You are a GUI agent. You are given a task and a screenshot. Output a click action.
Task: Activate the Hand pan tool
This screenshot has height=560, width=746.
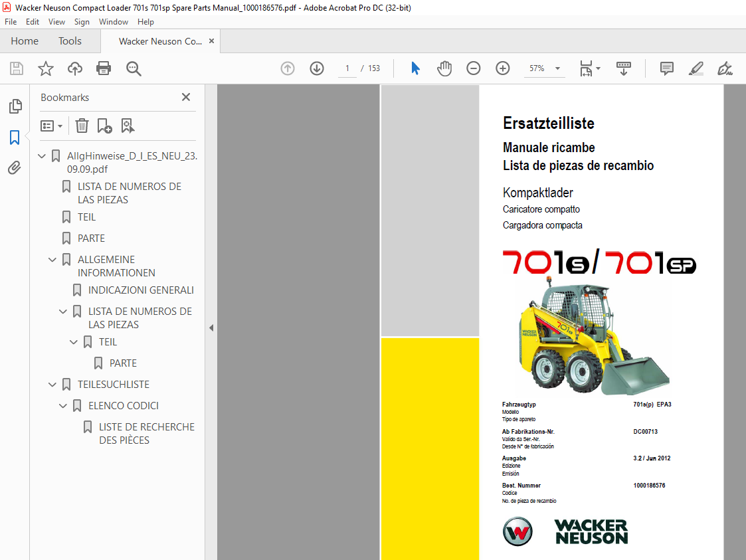coord(444,68)
